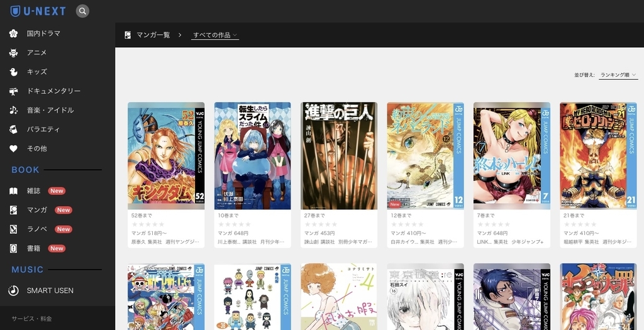Select バラエティ menu item
Image resolution: width=644 pixels, height=330 pixels.
(43, 129)
